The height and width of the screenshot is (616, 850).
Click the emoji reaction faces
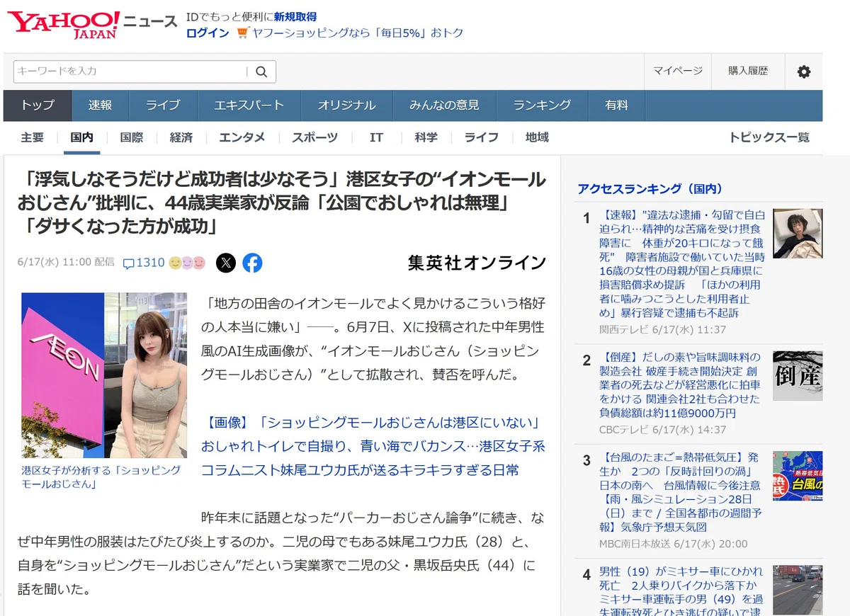point(187,263)
